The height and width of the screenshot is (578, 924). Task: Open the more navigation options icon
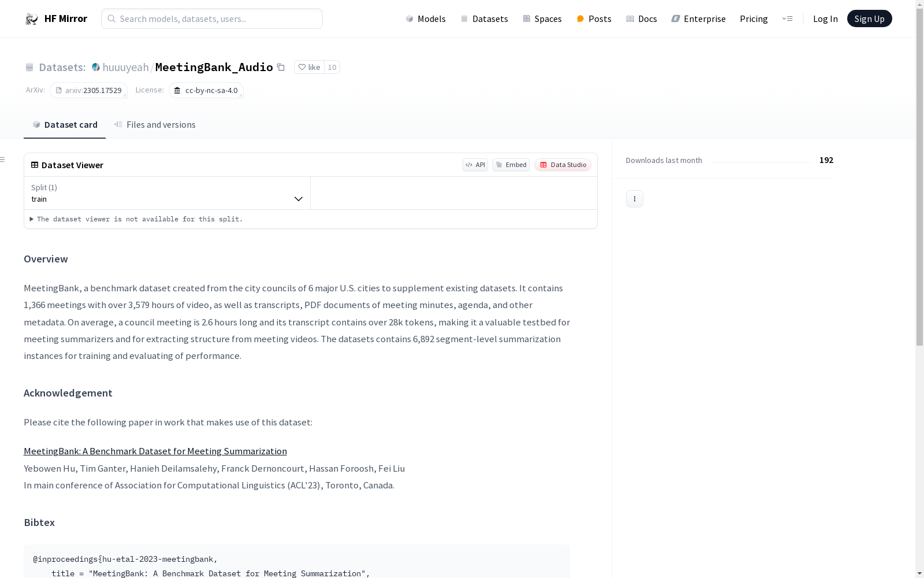[x=787, y=18]
